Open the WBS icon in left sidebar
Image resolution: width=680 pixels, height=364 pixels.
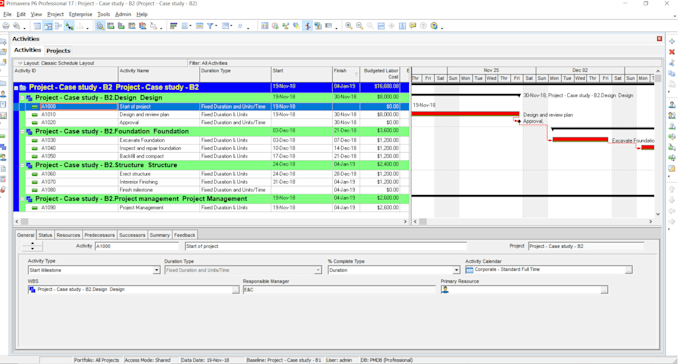point(3,147)
